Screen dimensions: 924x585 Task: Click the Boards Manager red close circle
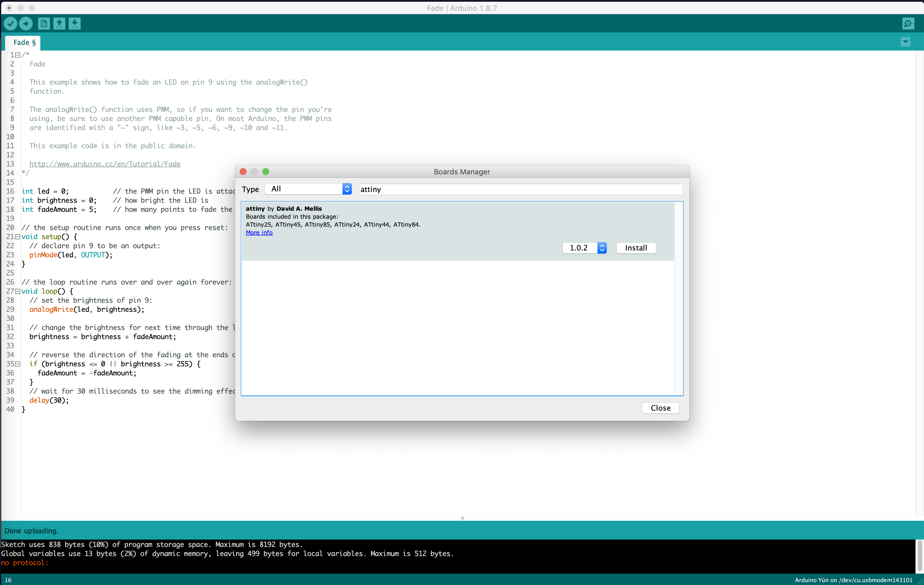[243, 172]
